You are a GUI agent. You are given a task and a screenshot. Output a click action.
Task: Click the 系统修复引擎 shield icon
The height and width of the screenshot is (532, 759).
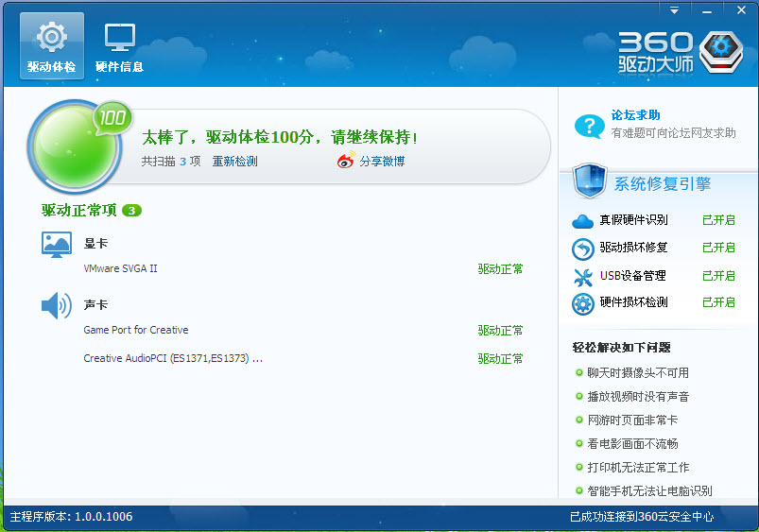[590, 181]
